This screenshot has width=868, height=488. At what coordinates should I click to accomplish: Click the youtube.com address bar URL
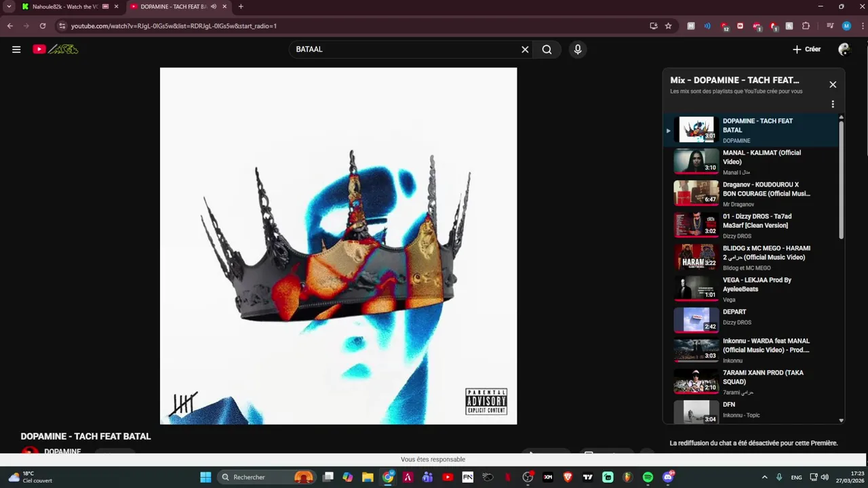point(174,26)
